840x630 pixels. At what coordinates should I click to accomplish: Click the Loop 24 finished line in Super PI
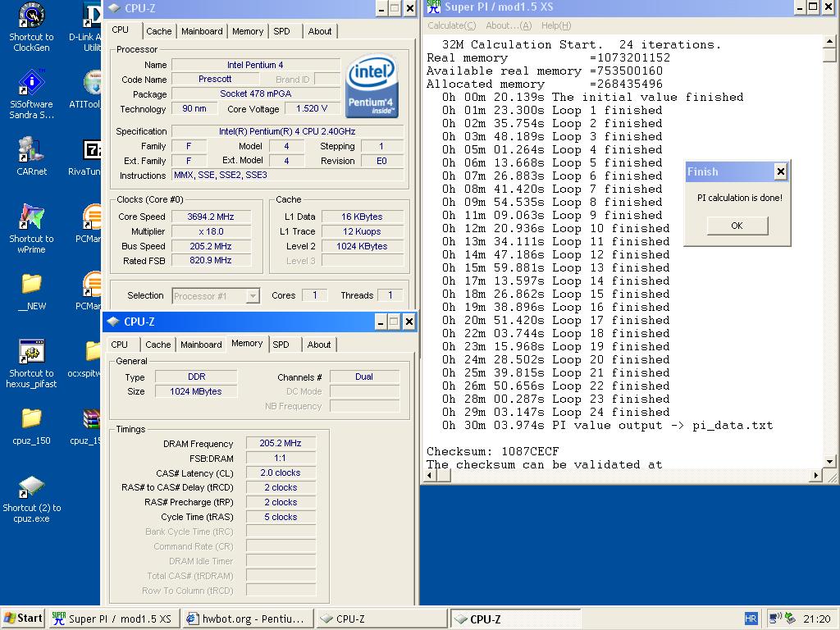tap(556, 412)
